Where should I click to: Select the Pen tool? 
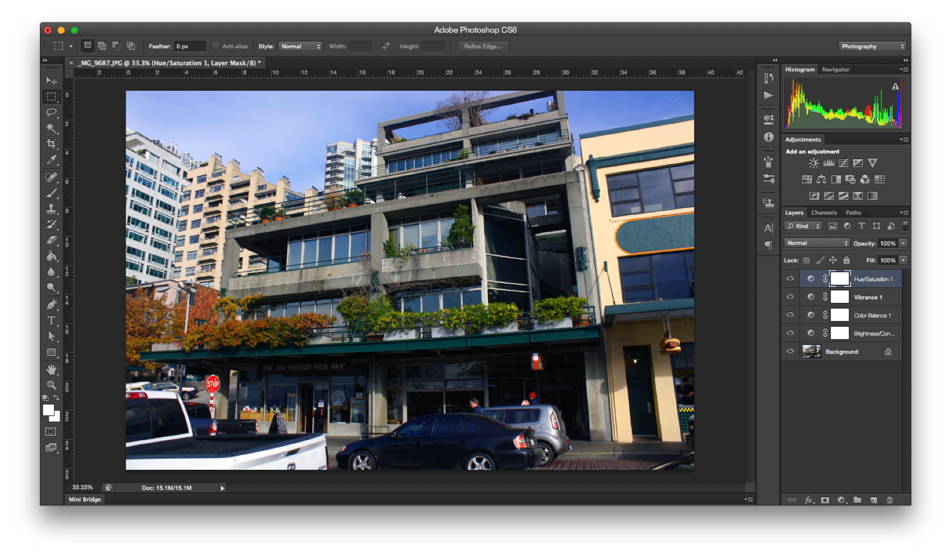[x=51, y=304]
